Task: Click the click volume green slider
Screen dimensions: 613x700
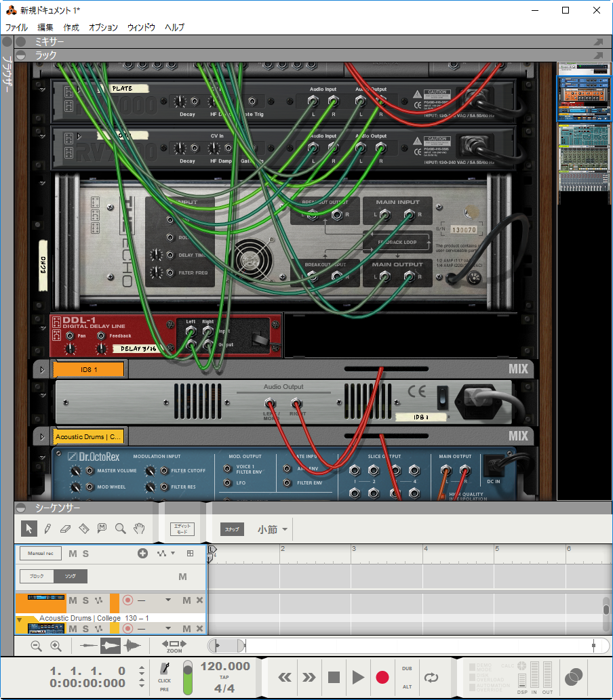Action: pyautogui.click(x=188, y=677)
